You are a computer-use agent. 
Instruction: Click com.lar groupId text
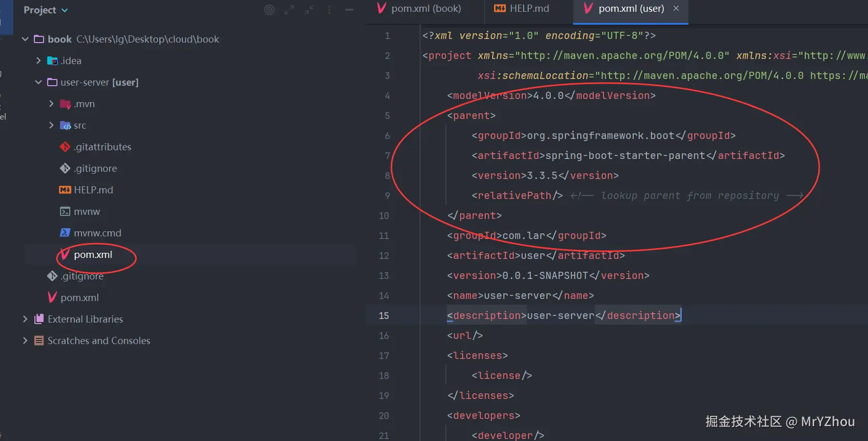click(x=524, y=235)
